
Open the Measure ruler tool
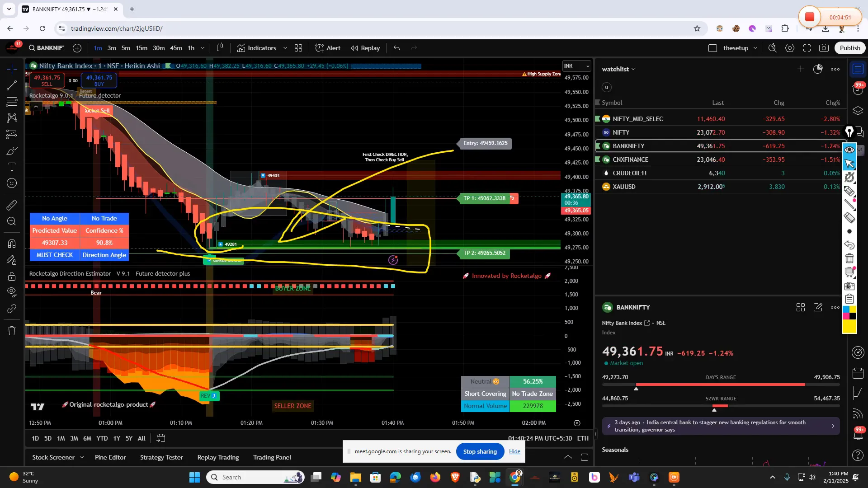[12, 205]
